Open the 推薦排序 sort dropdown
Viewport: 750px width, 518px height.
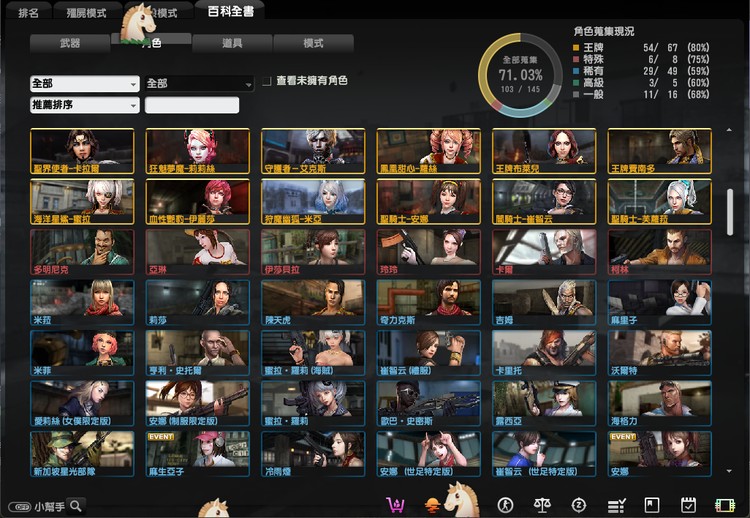pos(84,105)
